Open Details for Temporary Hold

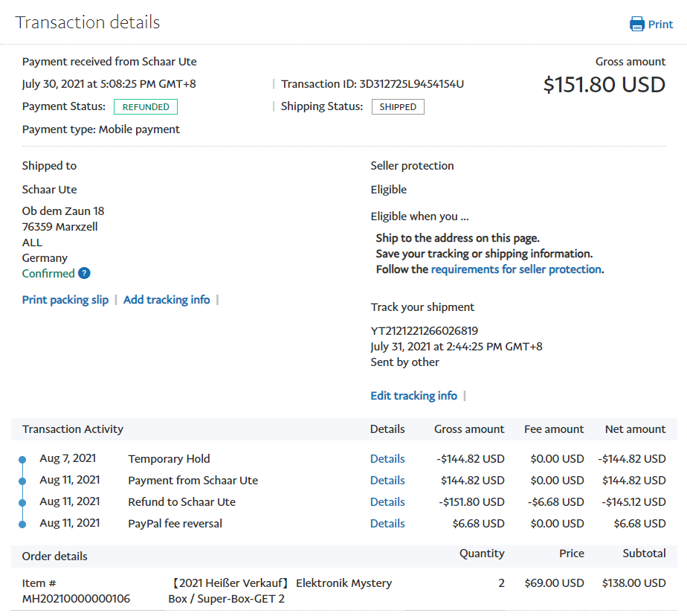click(x=387, y=459)
